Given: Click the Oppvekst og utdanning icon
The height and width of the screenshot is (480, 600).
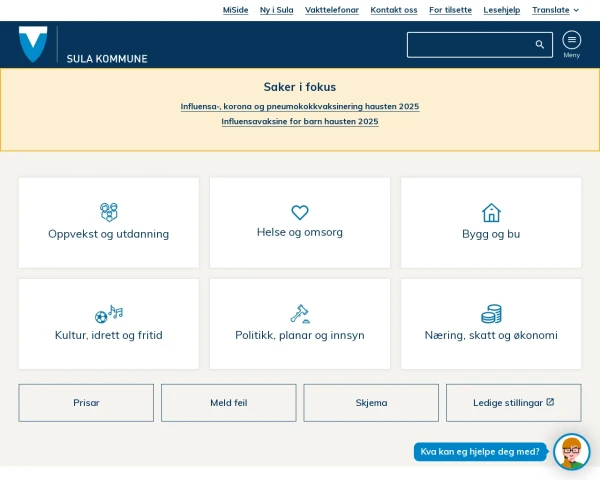Looking at the screenshot, I should pyautogui.click(x=109, y=212).
